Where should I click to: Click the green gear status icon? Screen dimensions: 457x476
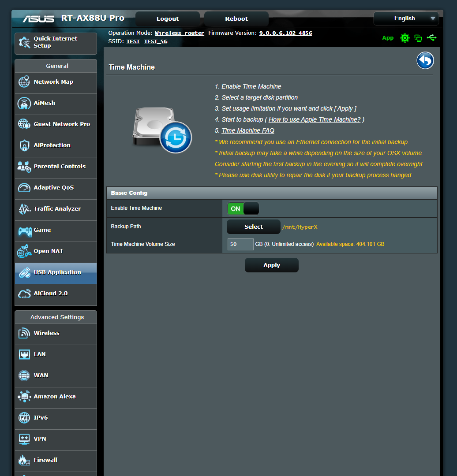coord(405,38)
